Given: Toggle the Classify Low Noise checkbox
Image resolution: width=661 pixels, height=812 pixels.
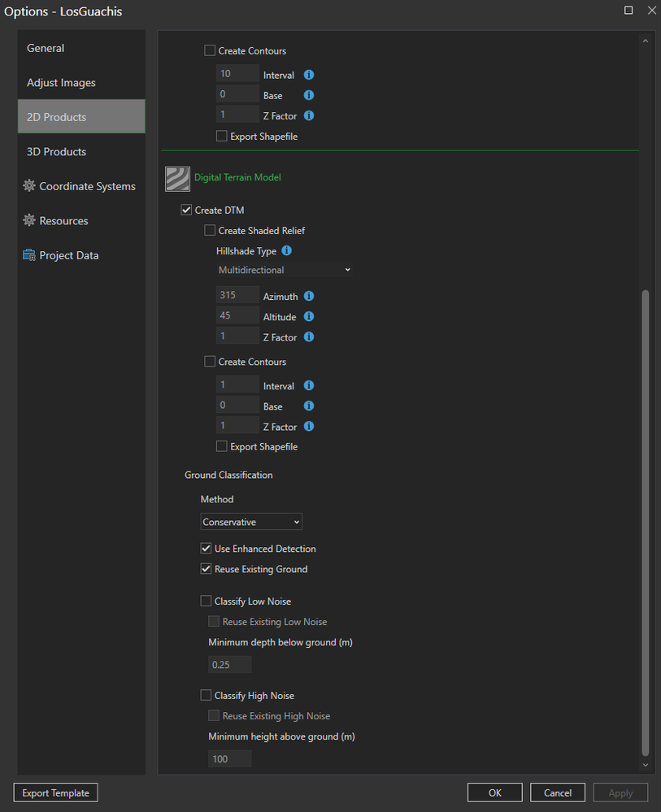Looking at the screenshot, I should click(206, 602).
